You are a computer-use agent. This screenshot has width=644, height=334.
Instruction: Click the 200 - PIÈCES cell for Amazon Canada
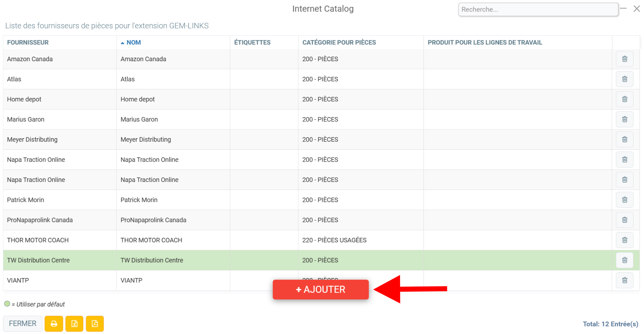click(x=320, y=59)
